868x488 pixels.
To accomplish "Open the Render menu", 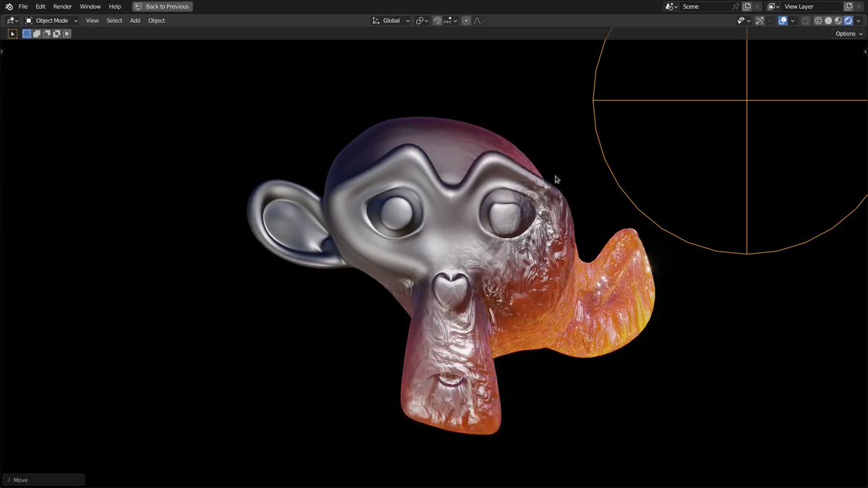I will (x=63, y=7).
